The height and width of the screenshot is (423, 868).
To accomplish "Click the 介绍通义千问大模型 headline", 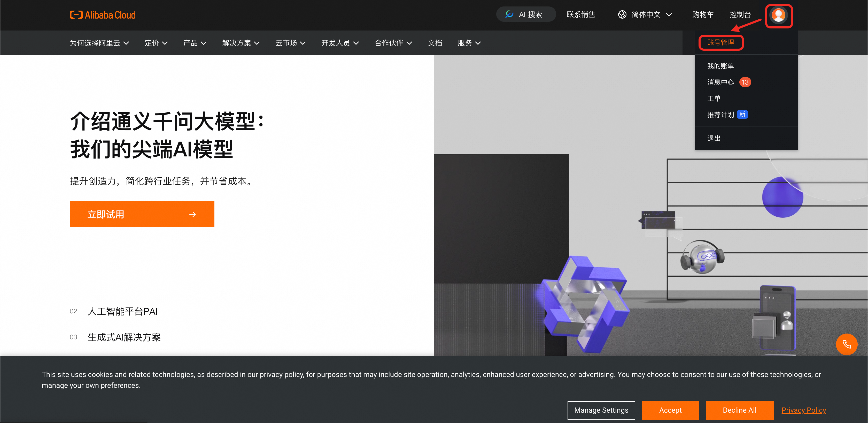I will pyautogui.click(x=167, y=135).
